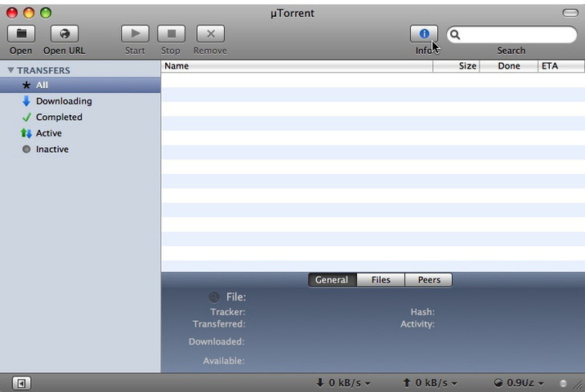Click the Open folder toolbar icon

click(21, 34)
